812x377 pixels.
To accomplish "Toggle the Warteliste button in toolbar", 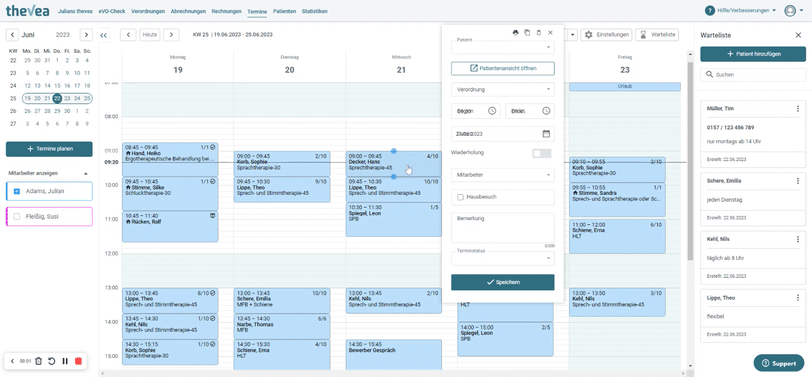I will coord(657,35).
